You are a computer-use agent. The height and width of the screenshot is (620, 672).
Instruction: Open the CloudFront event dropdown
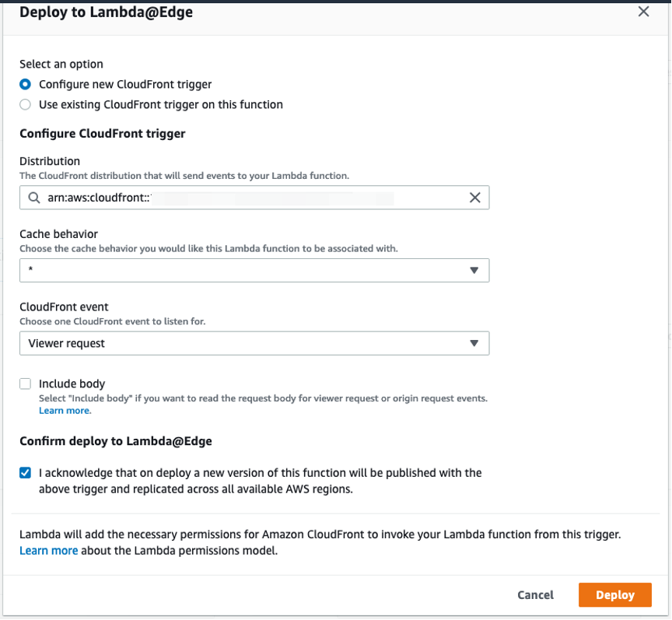pos(254,343)
